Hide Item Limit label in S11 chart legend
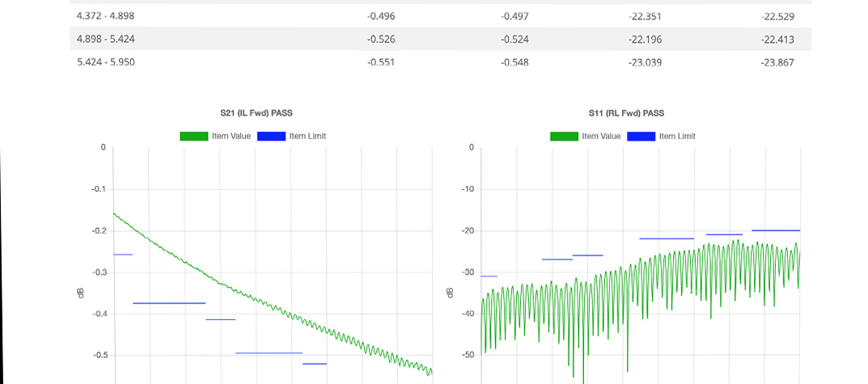 [x=677, y=136]
